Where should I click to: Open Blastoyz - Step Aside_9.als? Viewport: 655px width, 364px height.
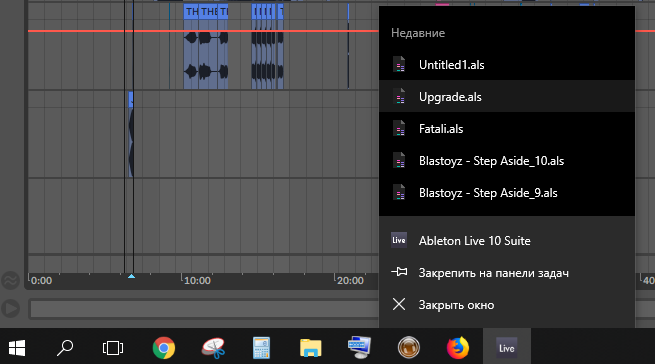click(x=507, y=193)
